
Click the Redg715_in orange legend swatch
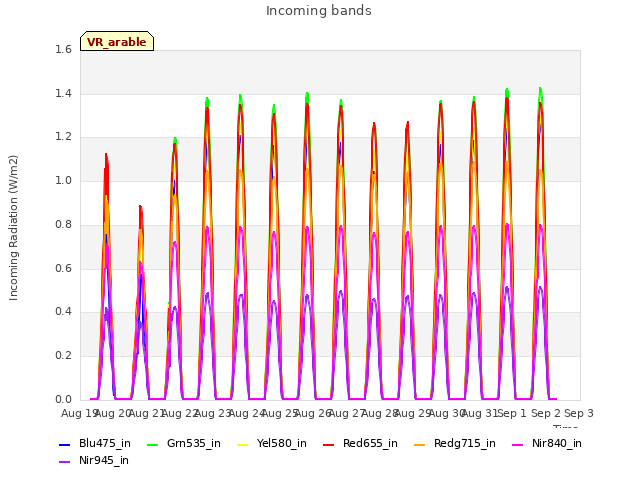pos(420,444)
